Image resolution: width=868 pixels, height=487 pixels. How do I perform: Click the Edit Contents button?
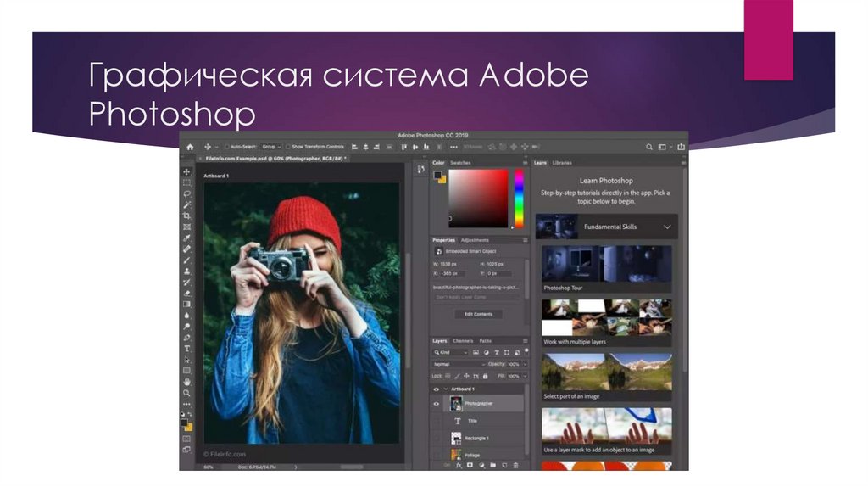[x=478, y=314]
